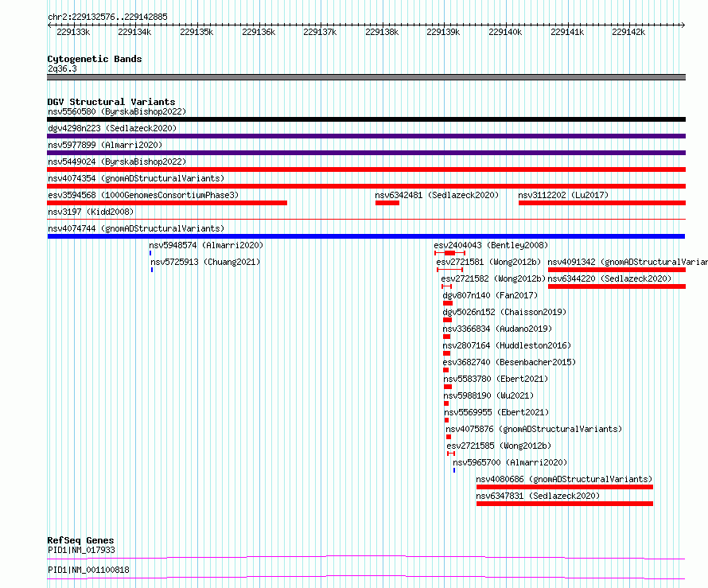Viewport: 708px width, 588px height.
Task: Open nsv2807164 (Huddleston2016) variant label
Action: click(x=507, y=345)
